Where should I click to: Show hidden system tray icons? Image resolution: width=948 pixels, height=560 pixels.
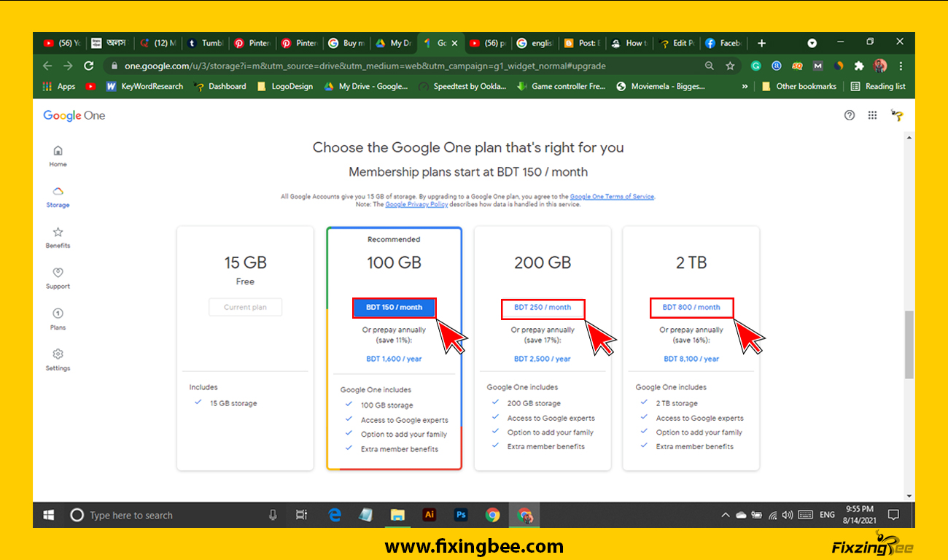point(725,516)
